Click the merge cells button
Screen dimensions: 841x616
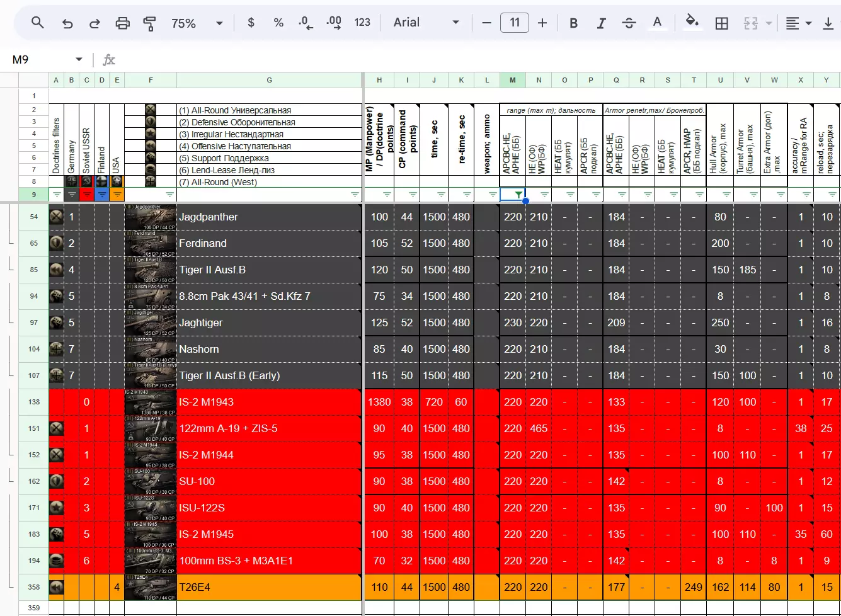[750, 23]
